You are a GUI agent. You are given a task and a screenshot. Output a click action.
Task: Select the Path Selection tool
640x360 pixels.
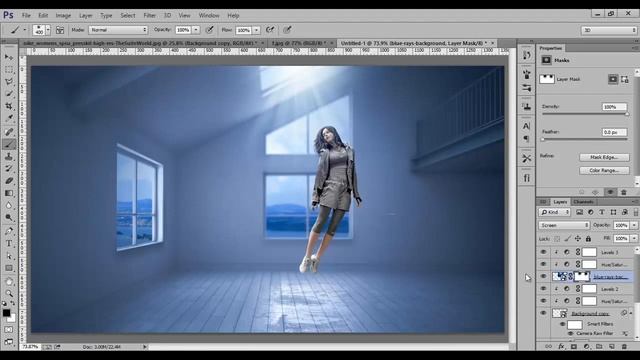(x=9, y=256)
